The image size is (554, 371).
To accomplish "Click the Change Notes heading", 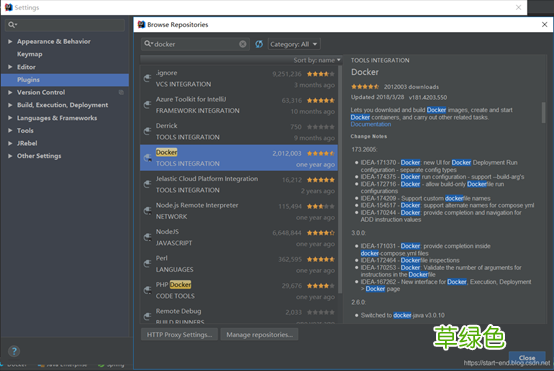I will click(369, 136).
